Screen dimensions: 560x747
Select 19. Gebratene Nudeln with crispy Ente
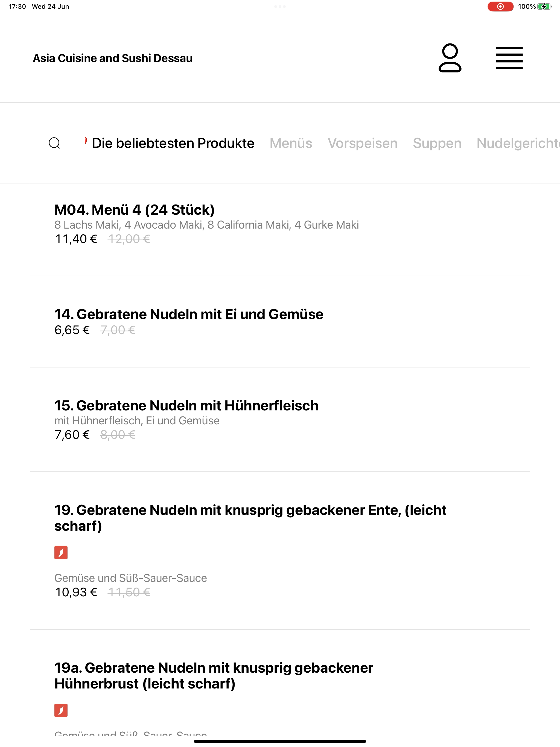click(x=280, y=550)
